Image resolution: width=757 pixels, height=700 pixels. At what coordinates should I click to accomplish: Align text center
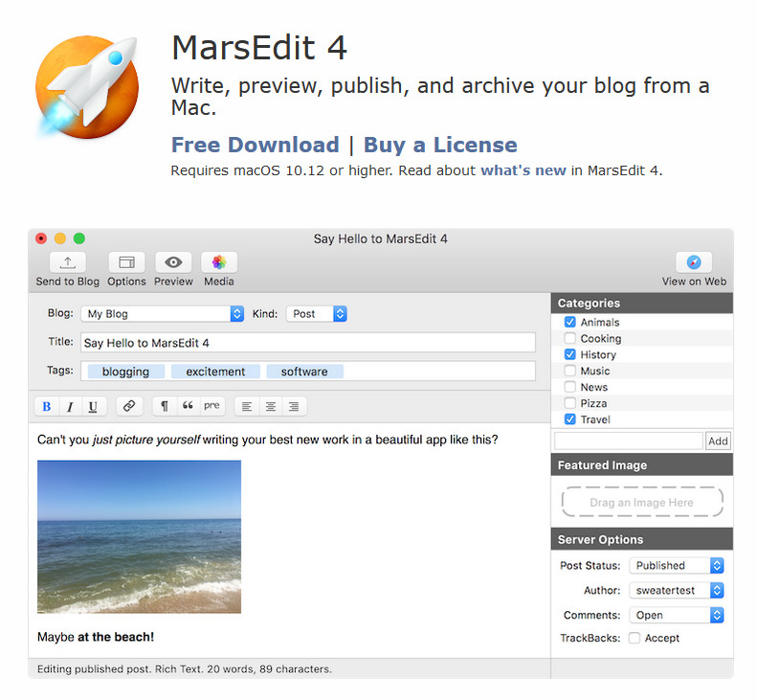pos(270,406)
